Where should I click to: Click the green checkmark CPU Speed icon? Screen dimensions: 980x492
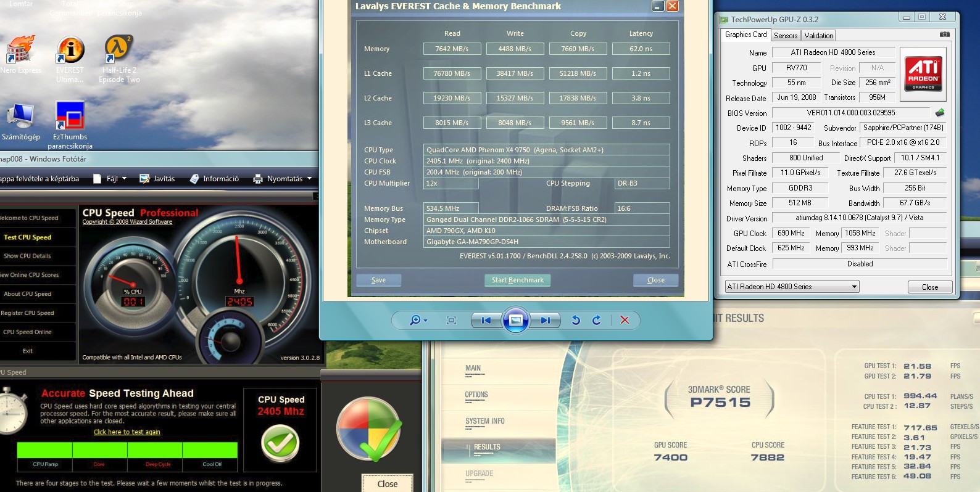(280, 443)
